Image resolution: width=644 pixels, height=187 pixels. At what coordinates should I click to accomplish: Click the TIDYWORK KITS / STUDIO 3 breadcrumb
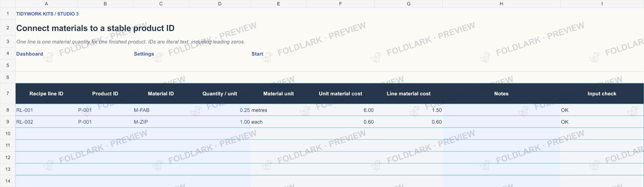pyautogui.click(x=47, y=14)
